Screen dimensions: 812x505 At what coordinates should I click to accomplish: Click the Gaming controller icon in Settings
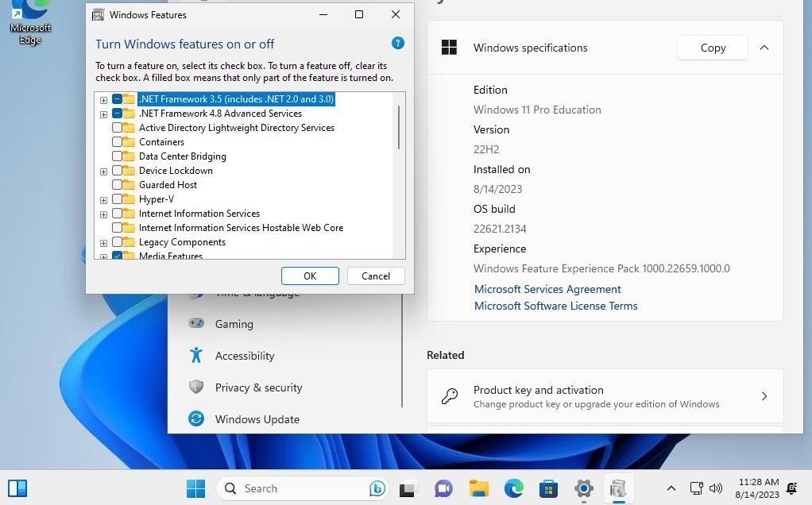point(196,323)
